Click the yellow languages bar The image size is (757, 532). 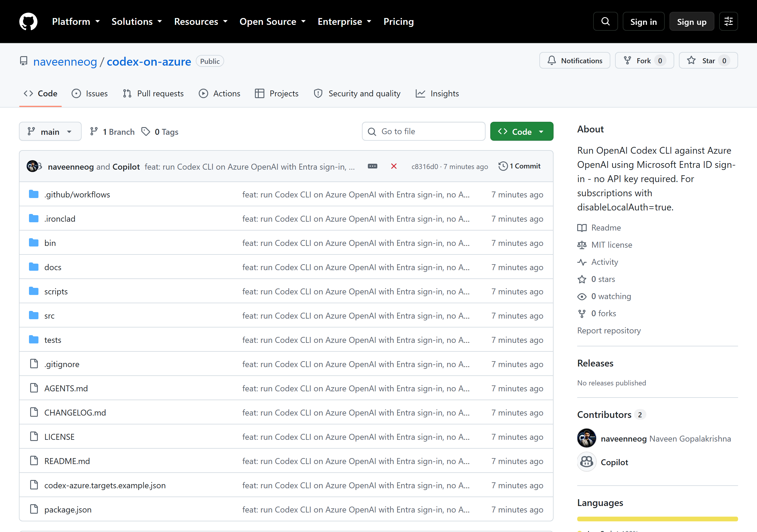657,519
